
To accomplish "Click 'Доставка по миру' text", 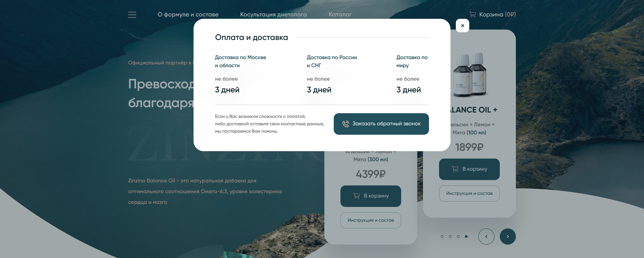I will tap(412, 61).
